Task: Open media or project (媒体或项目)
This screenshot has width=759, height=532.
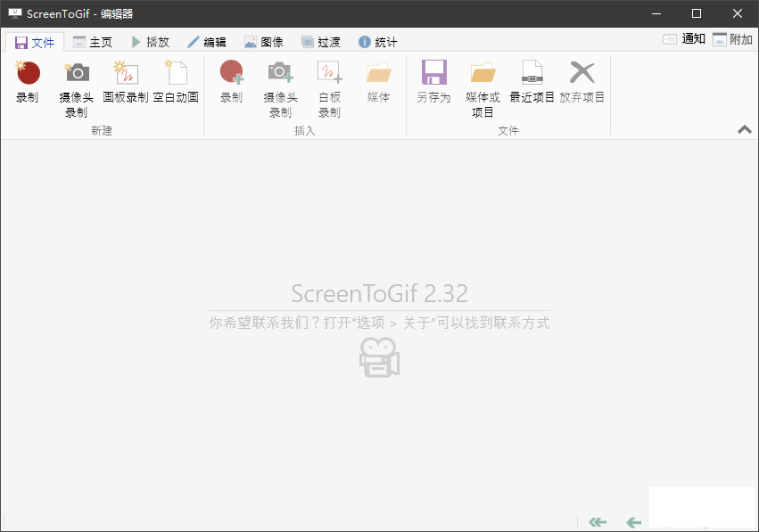Action: pyautogui.click(x=483, y=90)
